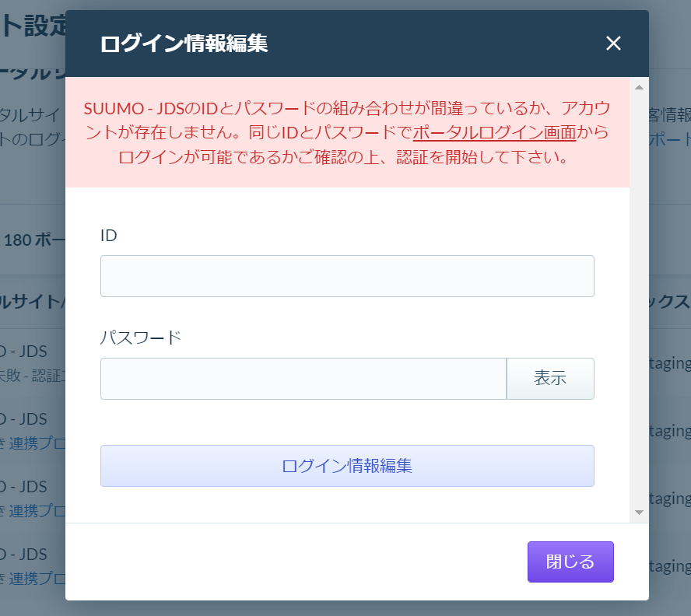Select the red SUUMO - JDS error message text

347,132
